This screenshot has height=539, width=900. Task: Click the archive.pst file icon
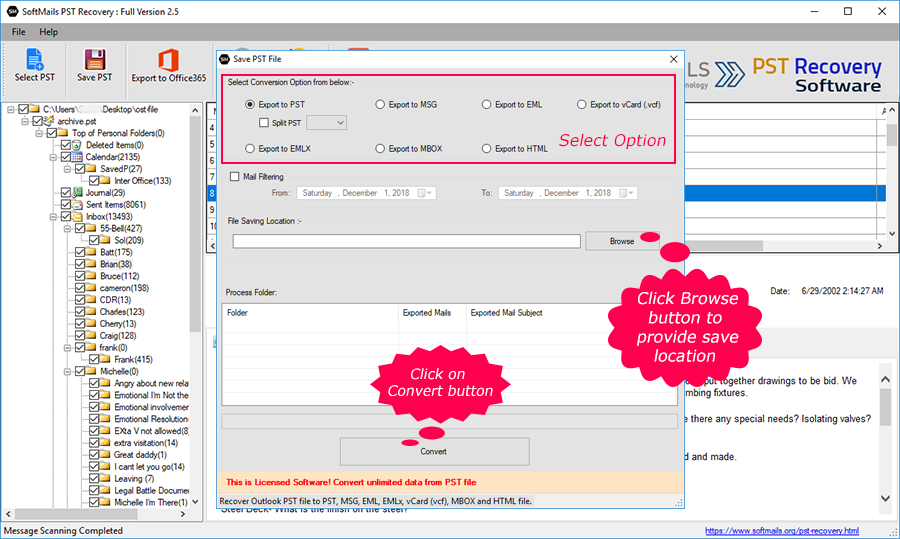pyautogui.click(x=49, y=121)
